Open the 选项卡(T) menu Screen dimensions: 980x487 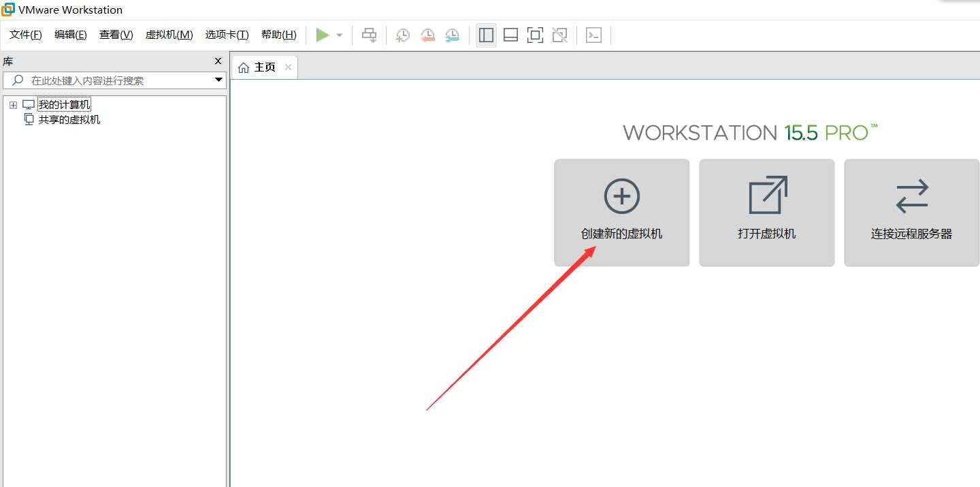tap(227, 35)
